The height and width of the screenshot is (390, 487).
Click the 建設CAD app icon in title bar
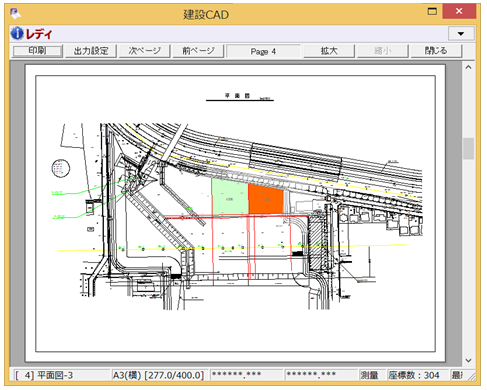[15, 14]
